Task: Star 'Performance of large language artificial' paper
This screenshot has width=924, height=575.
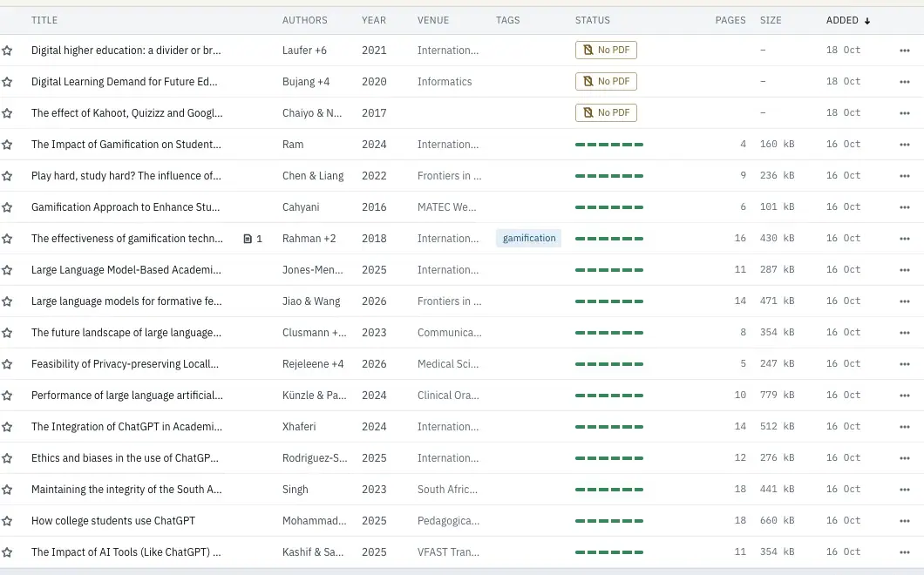Action: pyautogui.click(x=7, y=396)
